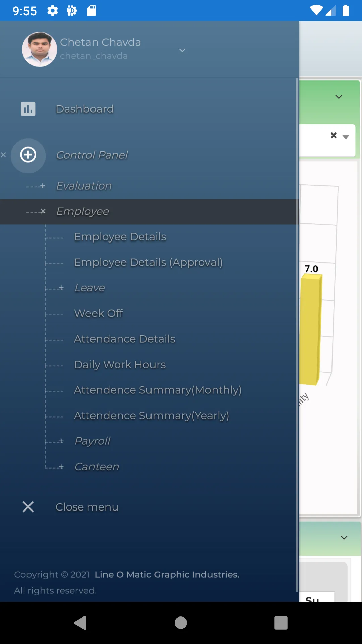362x644 pixels.
Task: Open Daily Work Hours page
Action: pyautogui.click(x=120, y=365)
